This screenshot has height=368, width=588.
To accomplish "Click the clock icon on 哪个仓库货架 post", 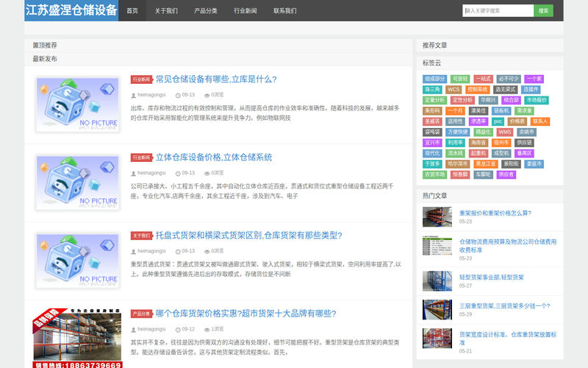I will click(178, 330).
